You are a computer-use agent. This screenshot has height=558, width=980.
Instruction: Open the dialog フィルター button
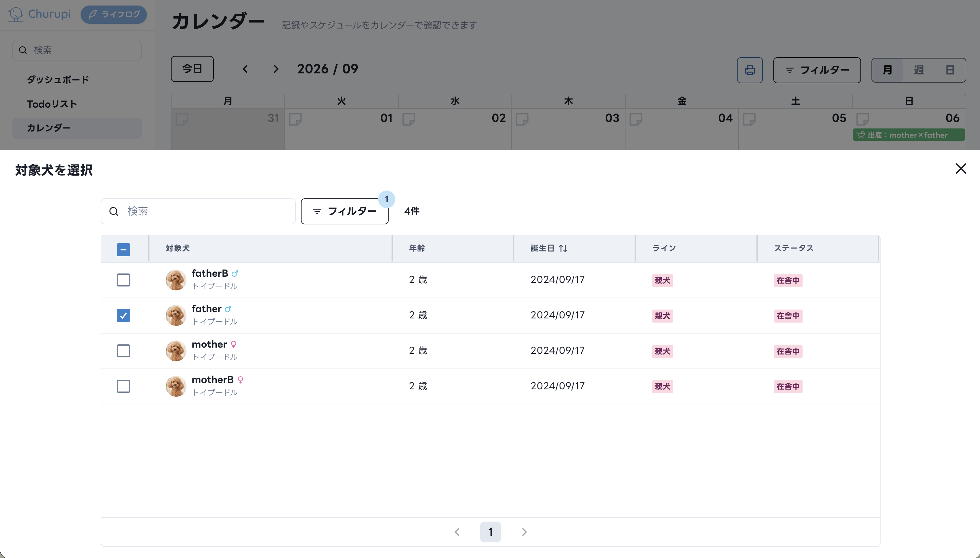(x=345, y=211)
